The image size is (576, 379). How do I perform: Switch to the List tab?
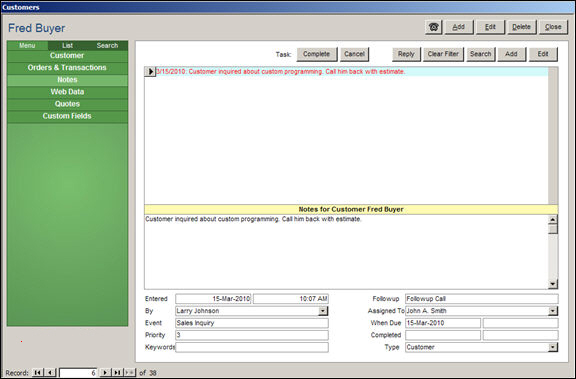[x=67, y=46]
